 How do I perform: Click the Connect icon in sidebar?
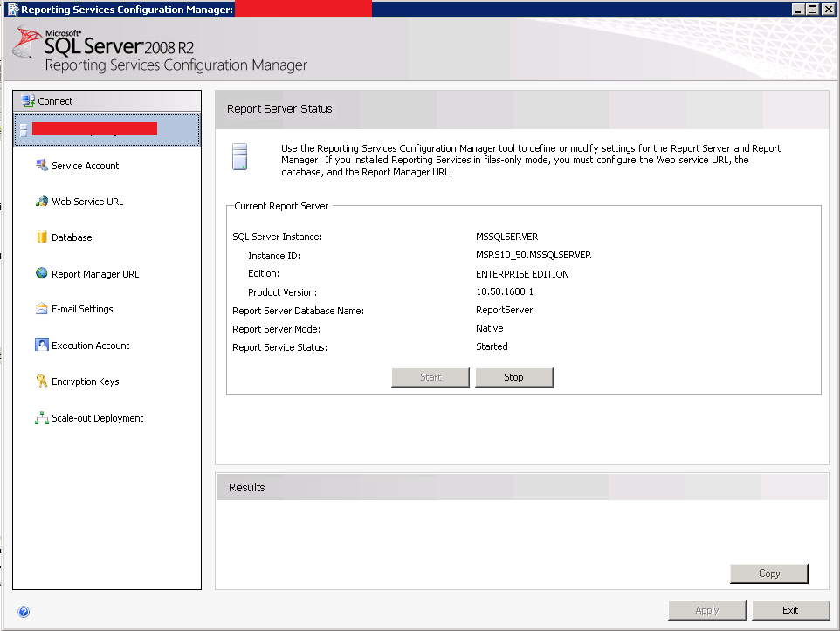tap(28, 100)
